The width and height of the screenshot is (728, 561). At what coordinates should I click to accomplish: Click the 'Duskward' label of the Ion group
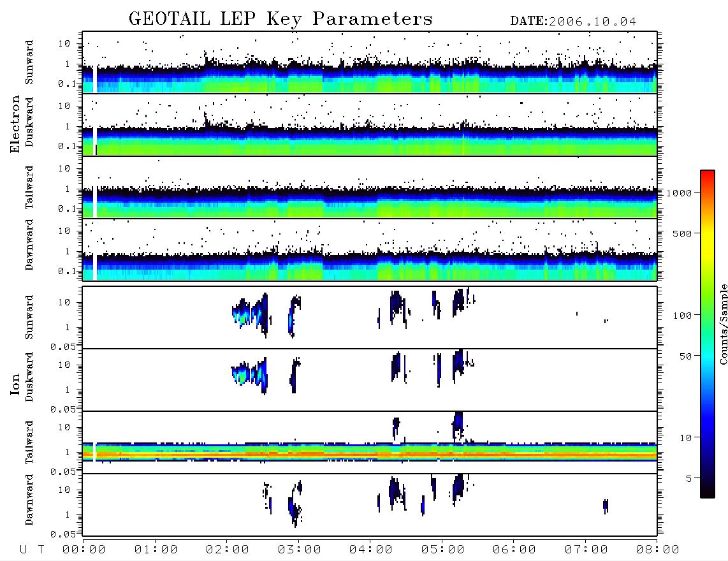coord(29,377)
